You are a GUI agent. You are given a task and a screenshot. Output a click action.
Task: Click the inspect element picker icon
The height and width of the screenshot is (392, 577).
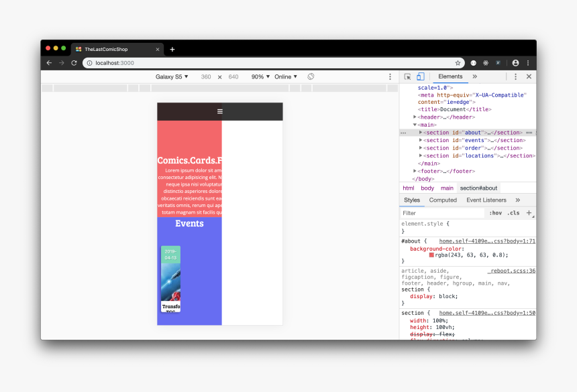[408, 77]
